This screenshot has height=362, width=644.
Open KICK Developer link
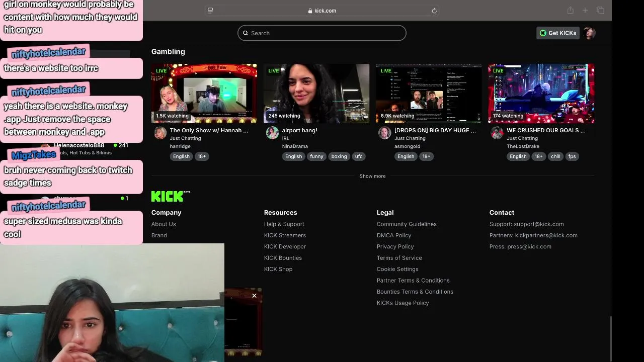pos(285,246)
